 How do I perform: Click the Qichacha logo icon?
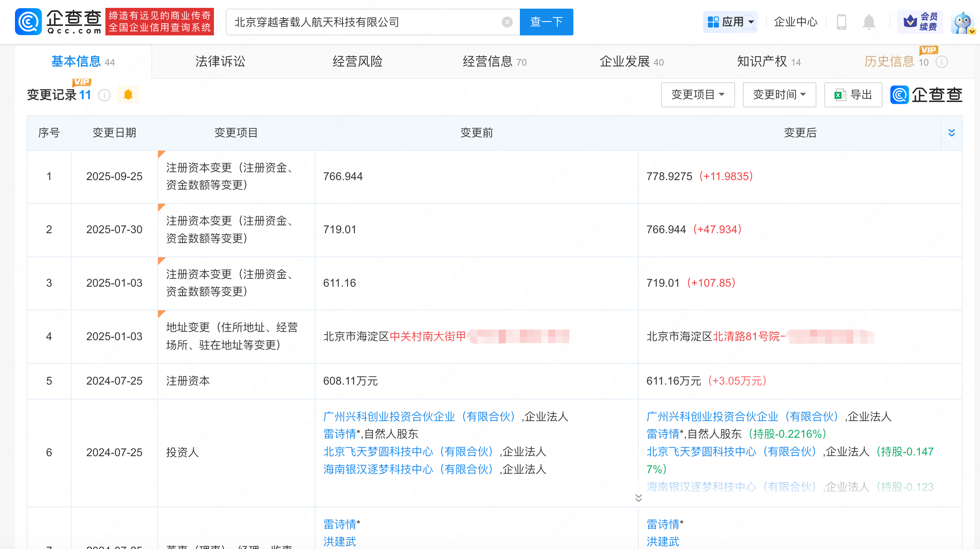coord(28,22)
